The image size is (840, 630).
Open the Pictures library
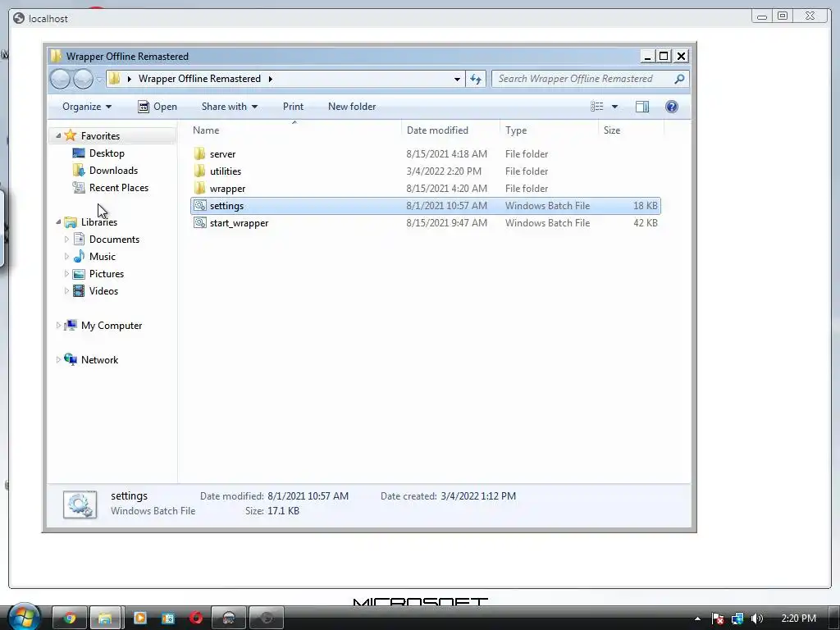coord(106,274)
